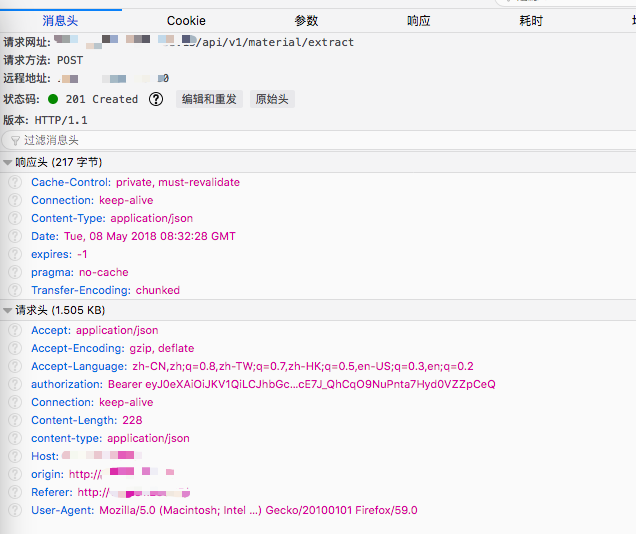Image resolution: width=636 pixels, height=534 pixels.
Task: Click help icon beside Transfer-Encoding header
Action: tap(15, 290)
